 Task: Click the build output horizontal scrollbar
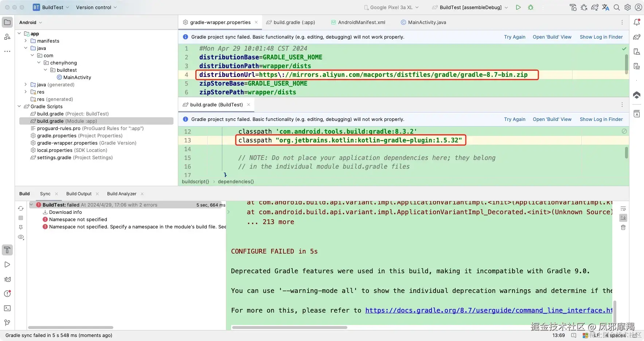point(290,328)
